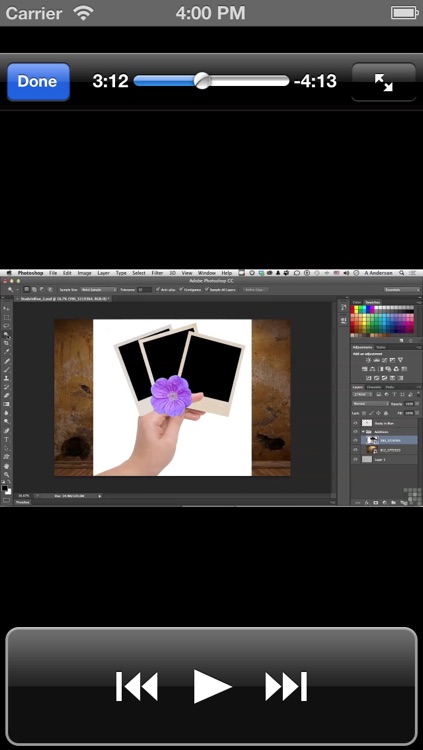Select the Gradient tool
The height and width of the screenshot is (750, 423).
[6, 404]
